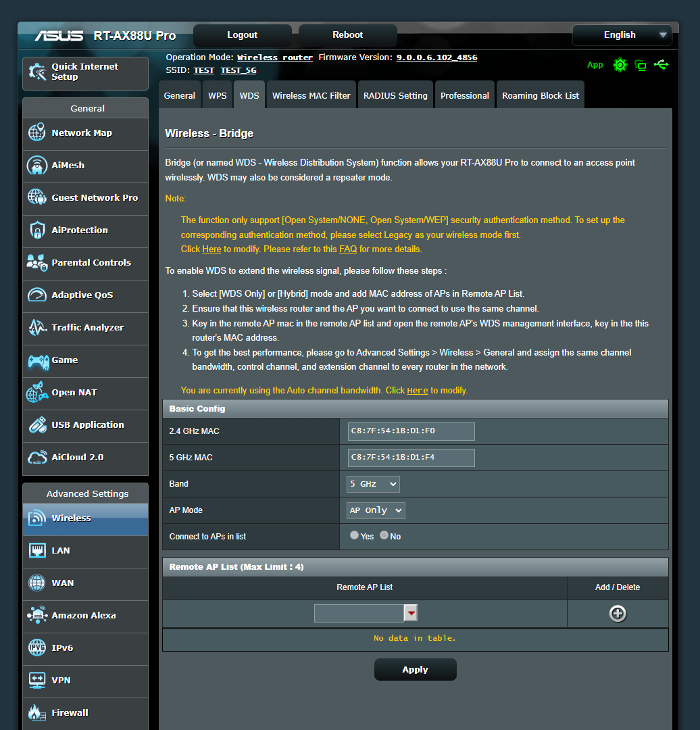The height and width of the screenshot is (730, 700).
Task: Open the English language dropdown
Action: point(622,35)
